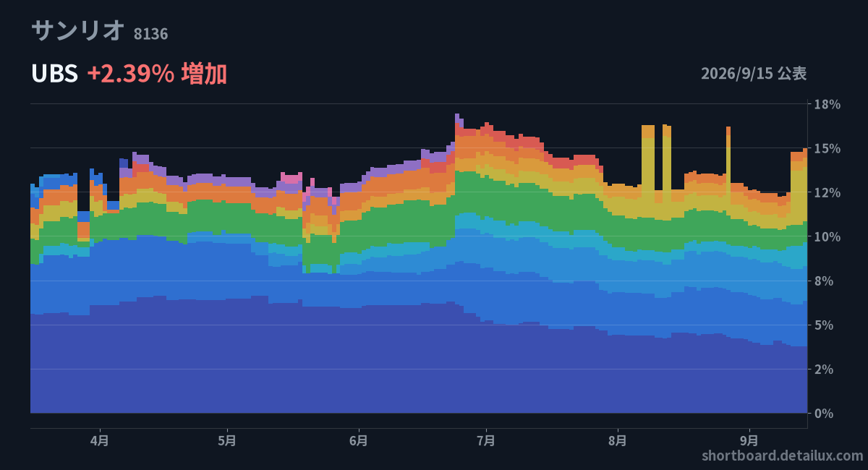Click the 10% y-axis label

[x=827, y=236]
